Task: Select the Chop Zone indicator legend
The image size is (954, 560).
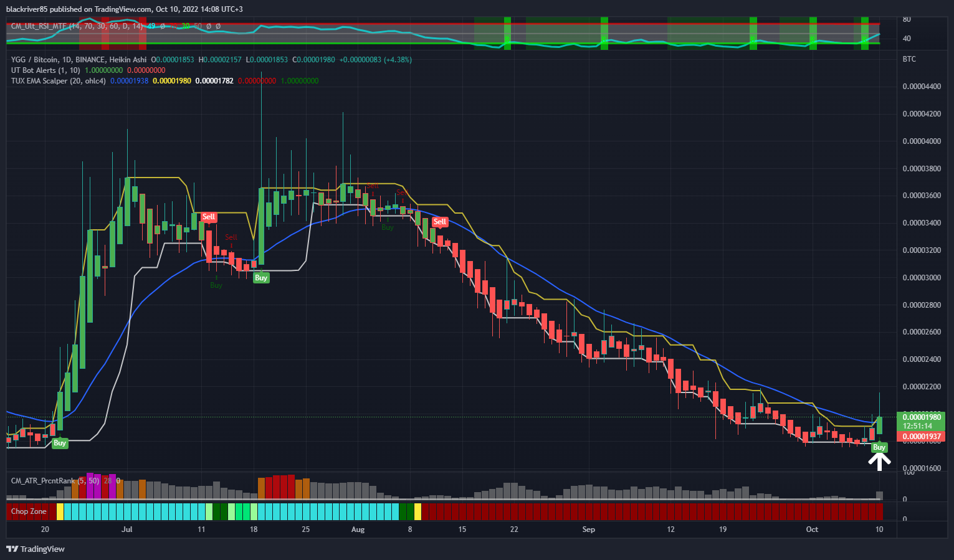Action: 29,511
